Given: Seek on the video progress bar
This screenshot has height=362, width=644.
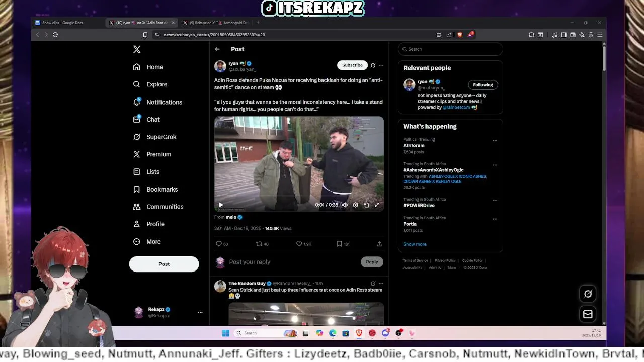Looking at the screenshot, I should [x=299, y=196].
